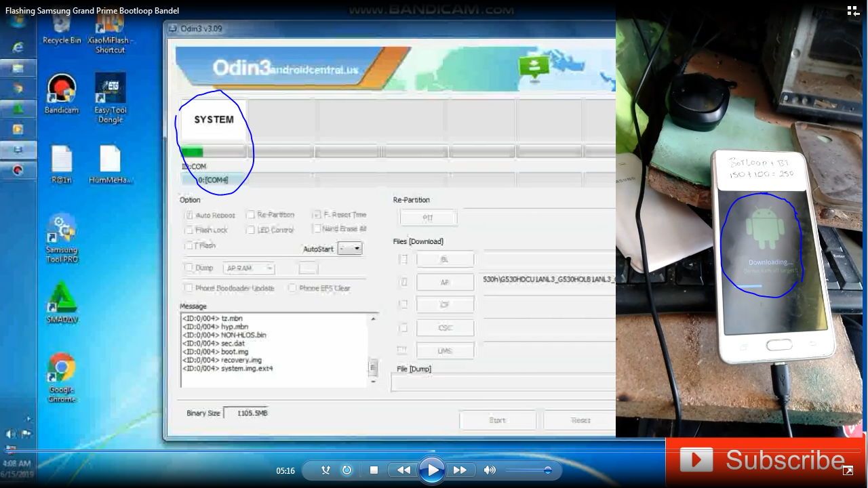The width and height of the screenshot is (868, 488).
Task: Switch to Bandicam recorder in the taskbar
Action: coord(18,169)
